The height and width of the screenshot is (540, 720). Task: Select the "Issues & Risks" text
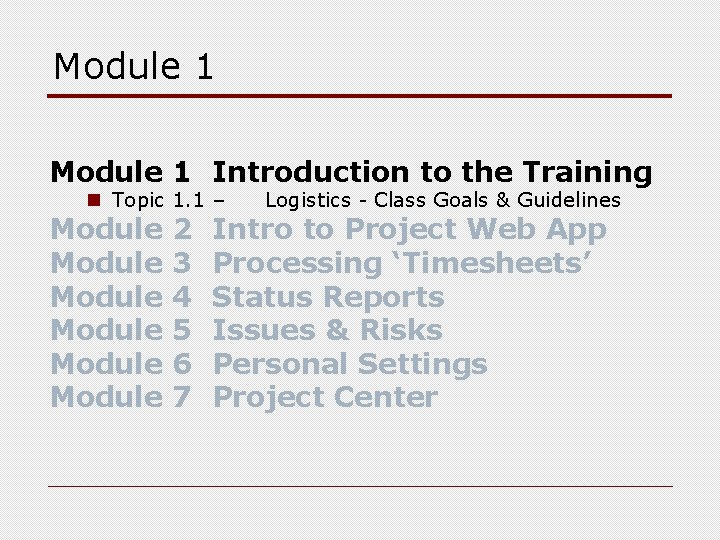click(x=327, y=330)
